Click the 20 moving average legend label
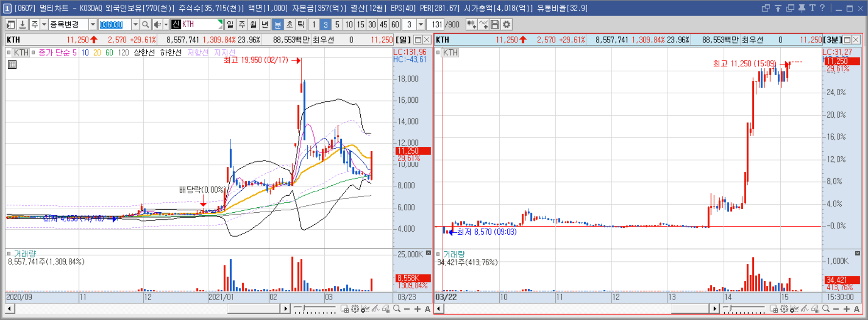This screenshot has width=868, height=320. click(x=97, y=53)
